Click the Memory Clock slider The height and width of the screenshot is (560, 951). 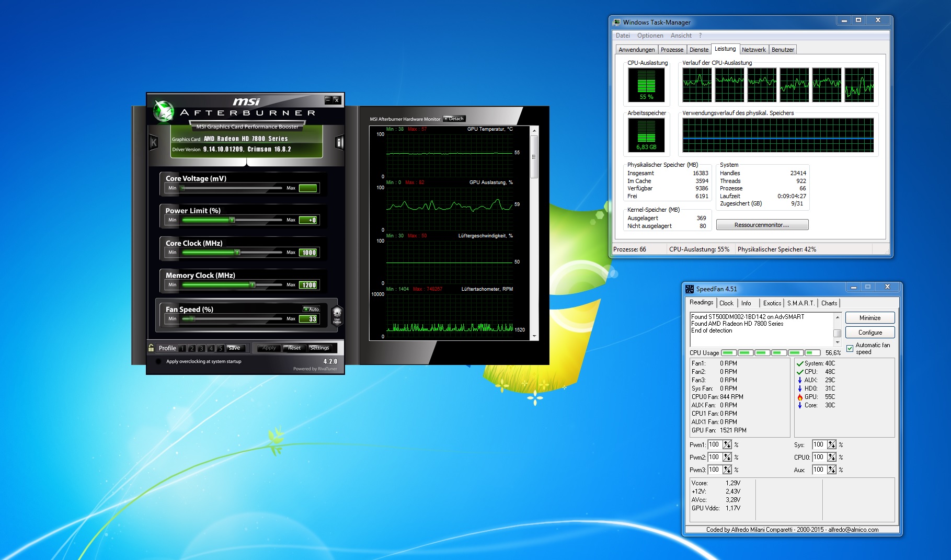pos(232,285)
